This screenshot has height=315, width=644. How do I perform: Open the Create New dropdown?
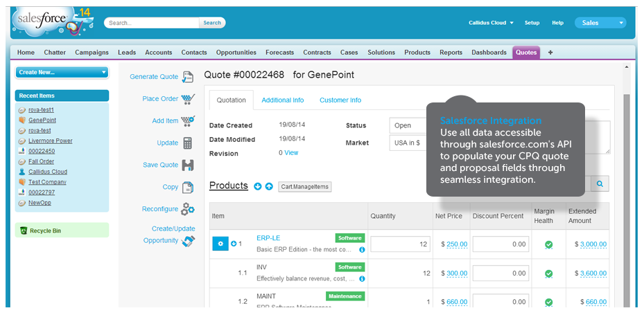point(62,72)
